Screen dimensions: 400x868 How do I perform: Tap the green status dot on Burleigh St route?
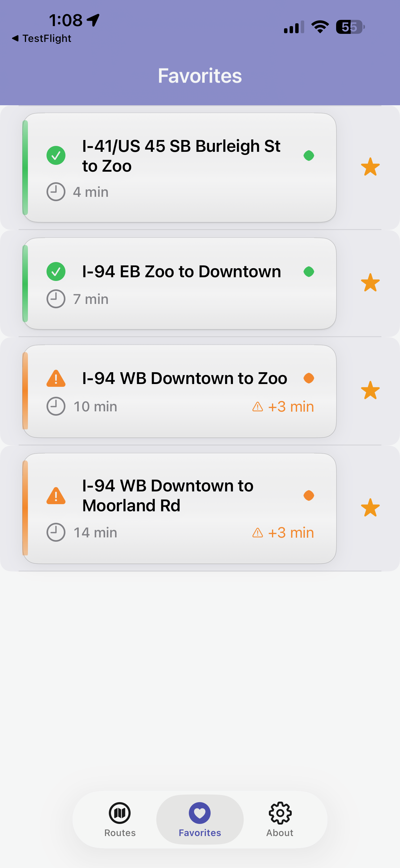(309, 156)
